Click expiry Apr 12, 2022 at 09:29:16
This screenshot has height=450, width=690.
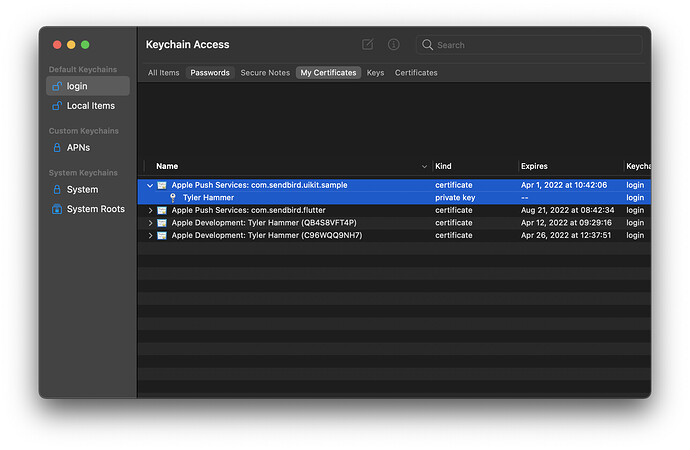point(566,223)
